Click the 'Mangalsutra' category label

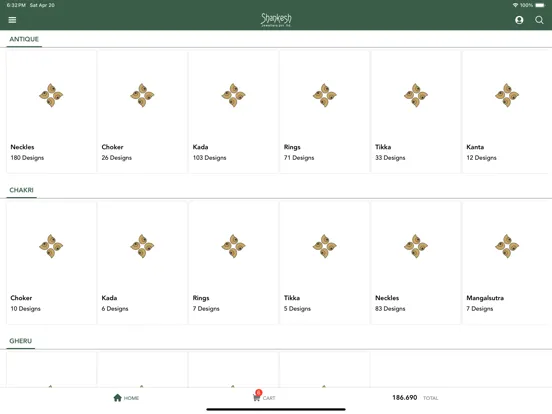coord(485,298)
